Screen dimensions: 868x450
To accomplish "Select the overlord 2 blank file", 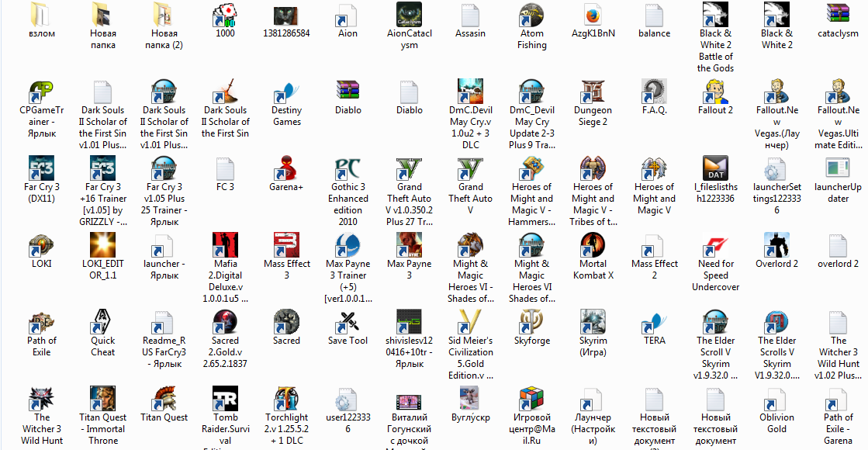I will coord(838,245).
